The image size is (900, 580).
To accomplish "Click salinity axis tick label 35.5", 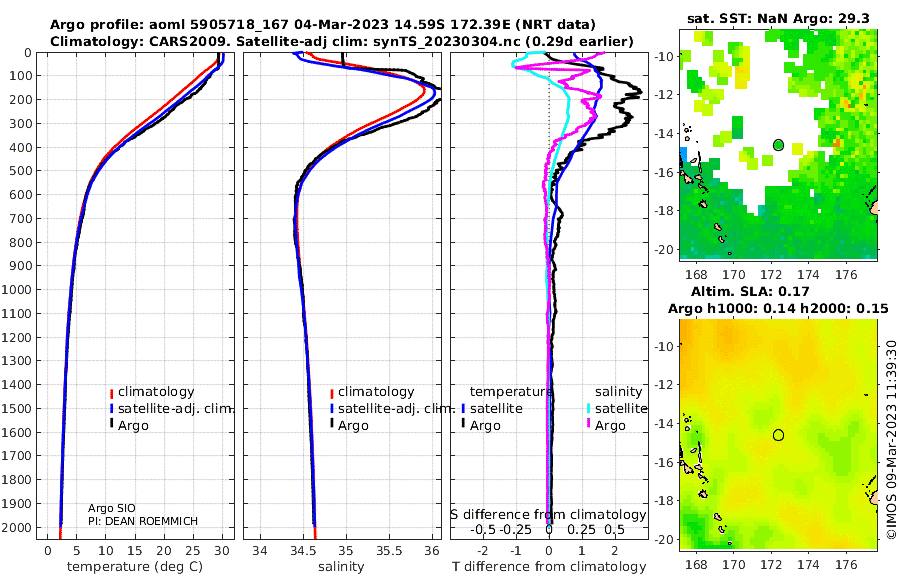I will click(389, 551).
